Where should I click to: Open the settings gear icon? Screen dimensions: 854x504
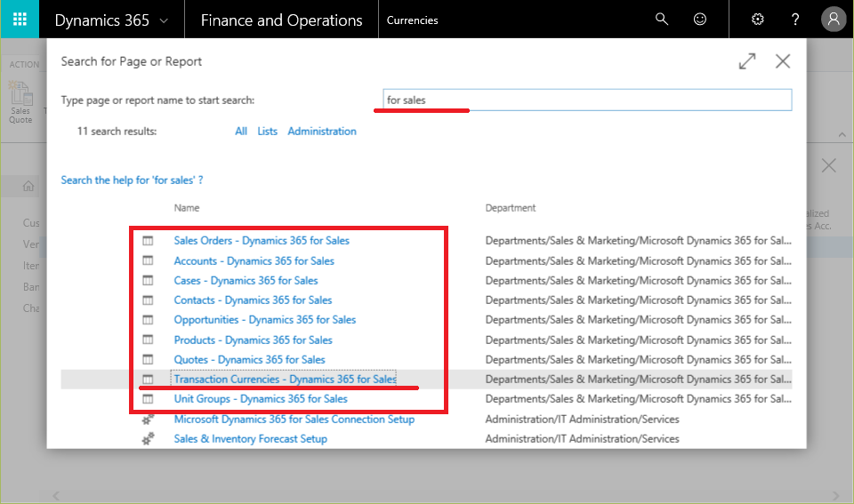click(x=758, y=19)
